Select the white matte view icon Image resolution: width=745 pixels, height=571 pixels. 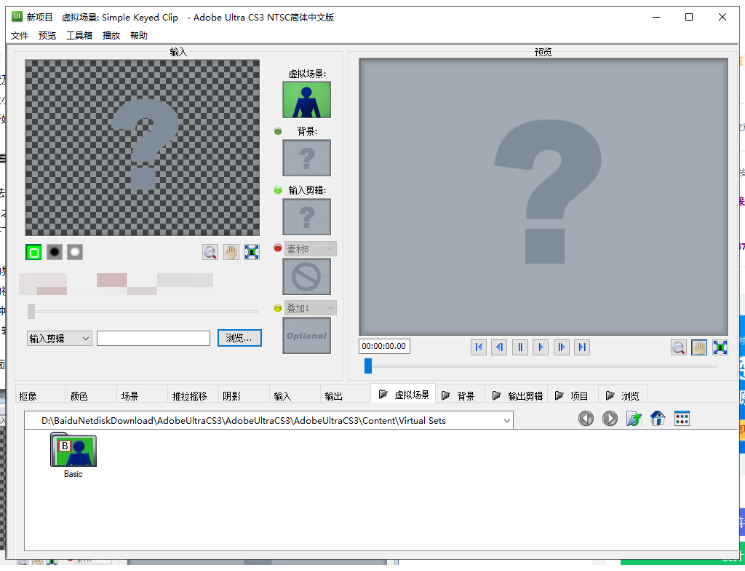[75, 252]
